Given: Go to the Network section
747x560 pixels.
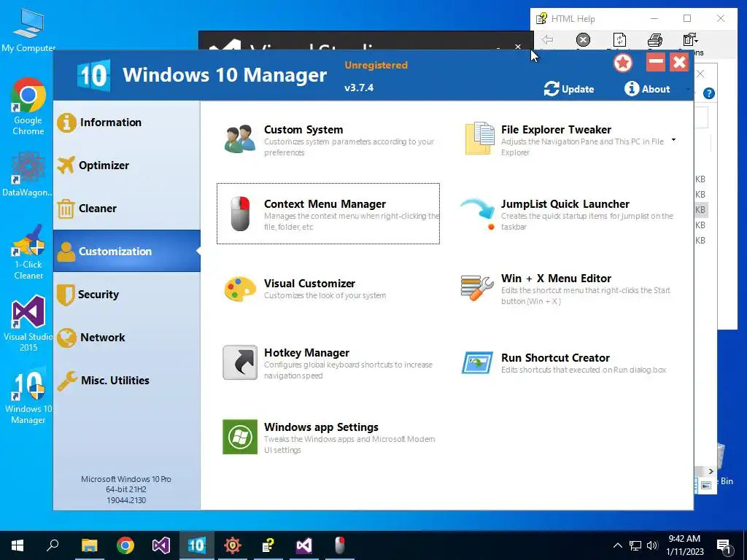Looking at the screenshot, I should (x=127, y=337).
